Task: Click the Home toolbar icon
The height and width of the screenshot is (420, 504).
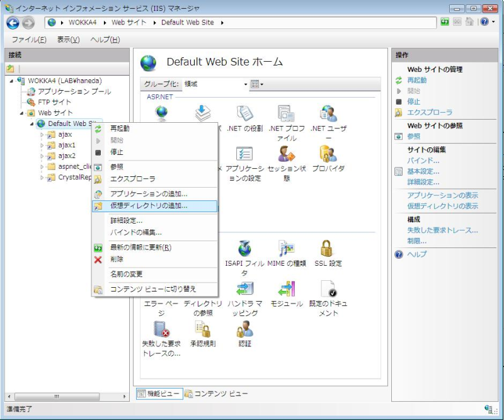Action: point(469,22)
